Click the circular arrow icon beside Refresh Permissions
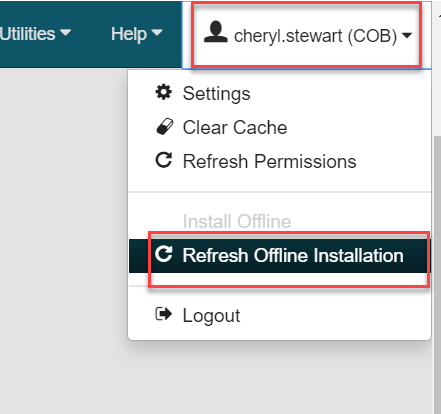 (164, 160)
